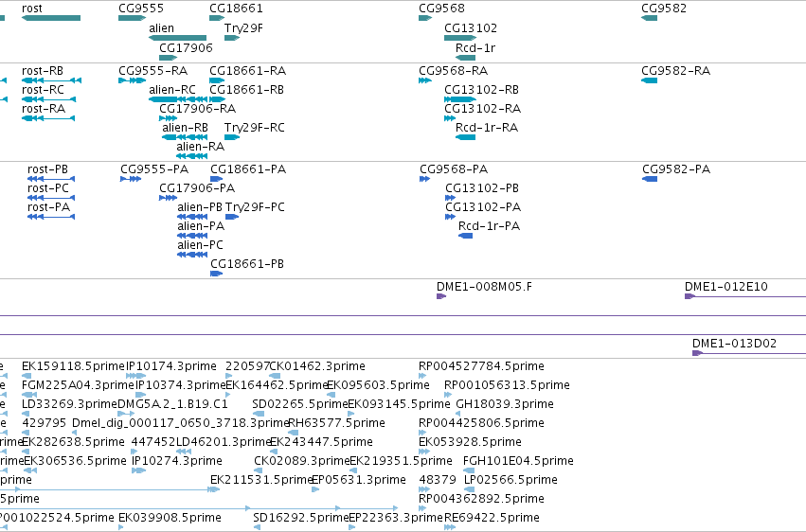Screen dimensions: 806x532
Task: Select EST IP10174.3prime
Action: click(171, 366)
